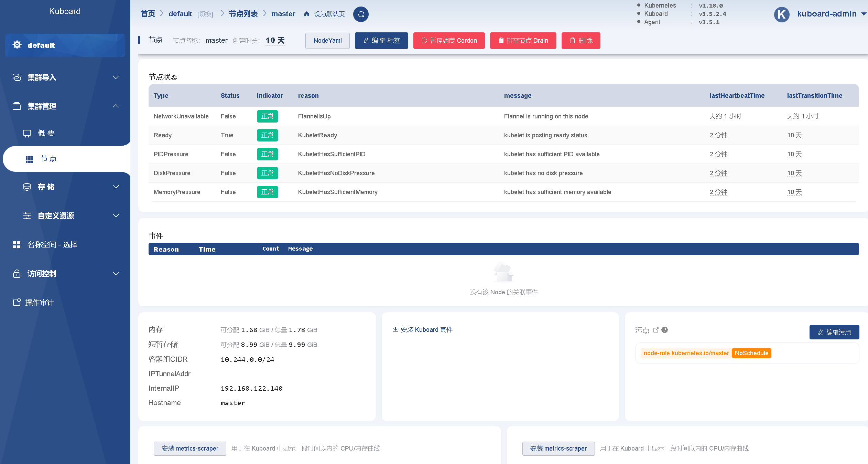This screenshot has width=868, height=464.
Task: Click the NoSchedule taint effect tag
Action: pos(751,353)
